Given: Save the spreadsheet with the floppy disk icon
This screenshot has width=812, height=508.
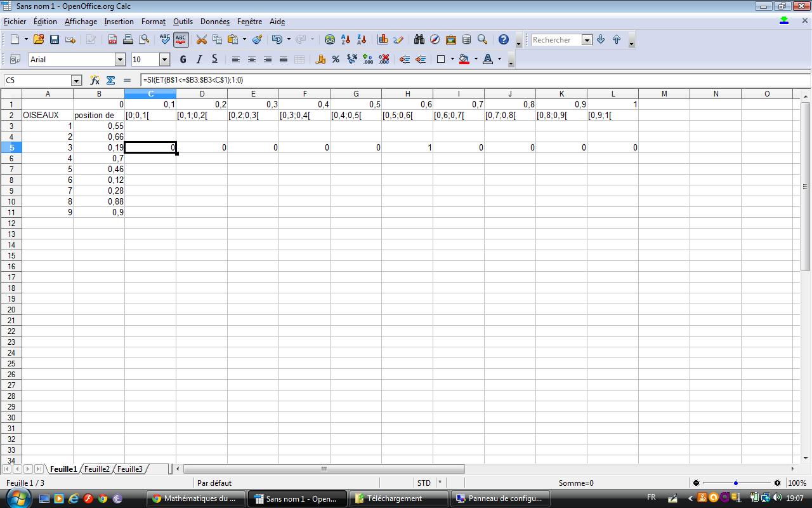Looking at the screenshot, I should tap(55, 39).
